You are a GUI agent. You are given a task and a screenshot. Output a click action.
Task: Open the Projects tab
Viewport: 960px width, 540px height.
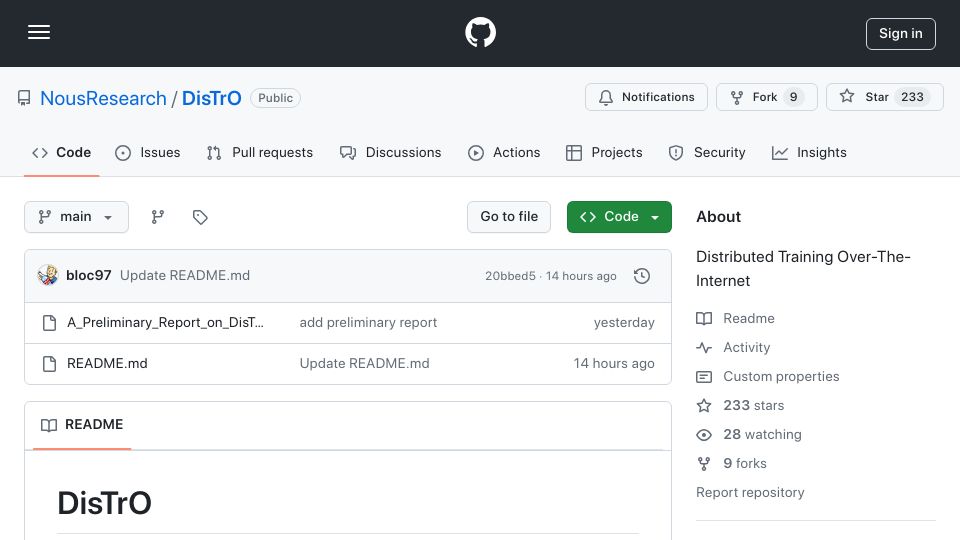pyautogui.click(x=604, y=152)
